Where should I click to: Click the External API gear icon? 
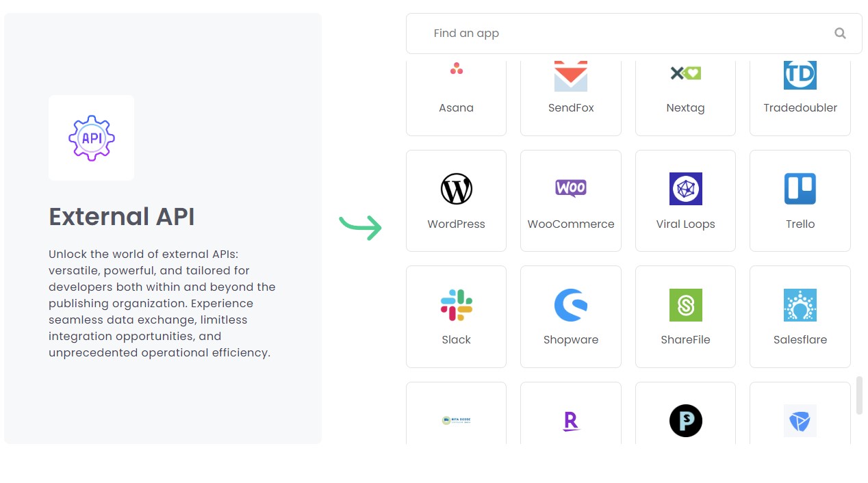tap(92, 138)
